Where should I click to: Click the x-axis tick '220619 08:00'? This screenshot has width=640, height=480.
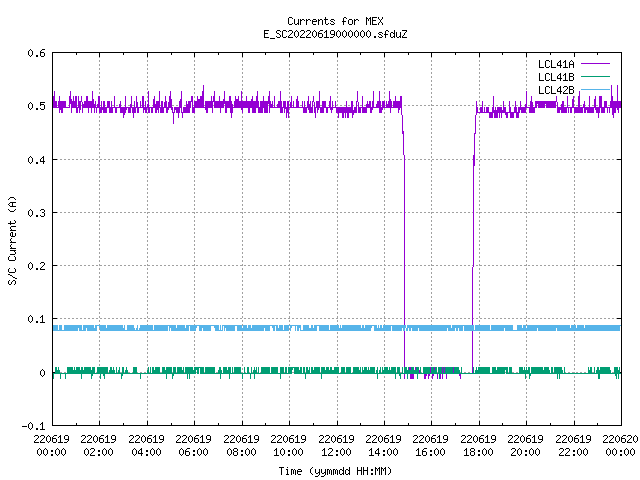coord(242,446)
